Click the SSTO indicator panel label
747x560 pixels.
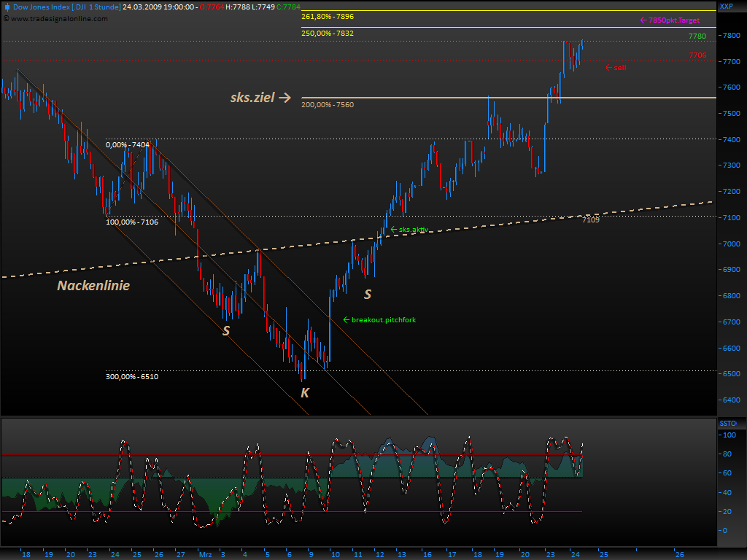click(x=727, y=424)
